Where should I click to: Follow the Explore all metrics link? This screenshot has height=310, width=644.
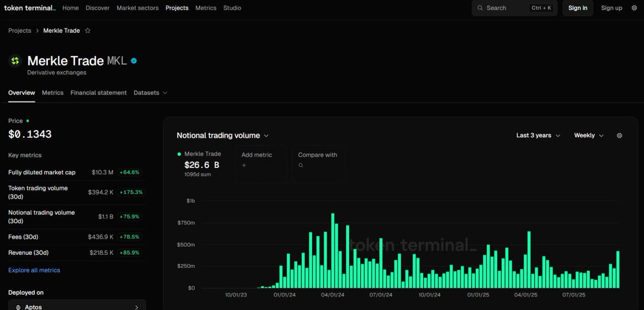coord(34,270)
